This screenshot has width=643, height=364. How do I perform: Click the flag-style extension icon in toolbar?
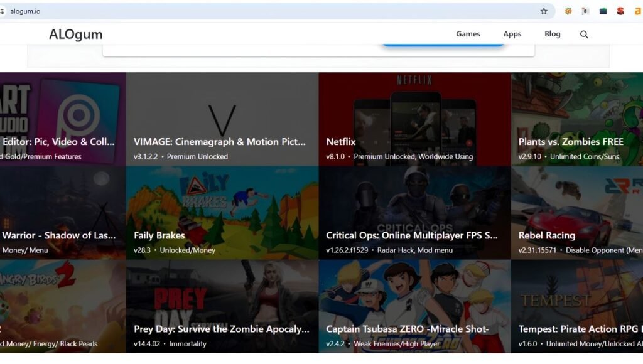point(586,11)
